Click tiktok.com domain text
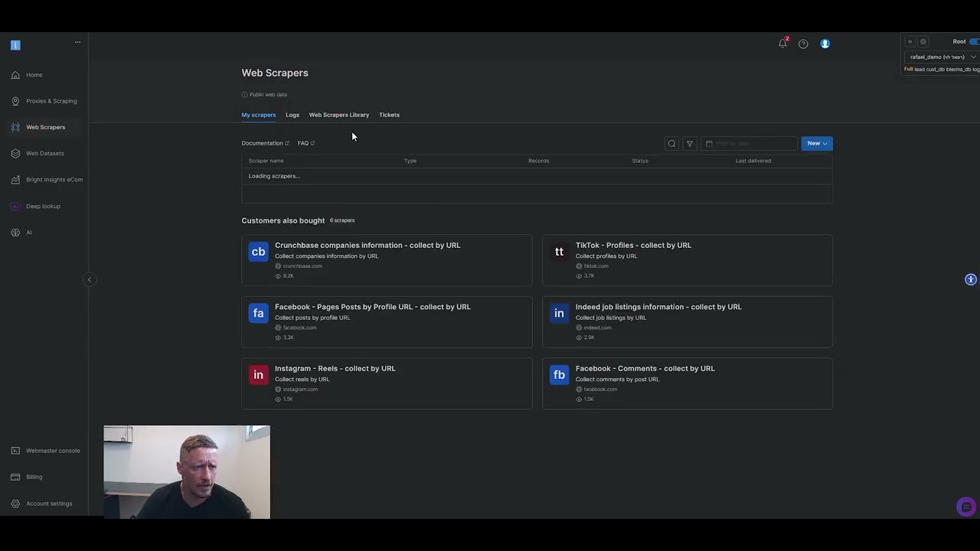 (x=596, y=266)
